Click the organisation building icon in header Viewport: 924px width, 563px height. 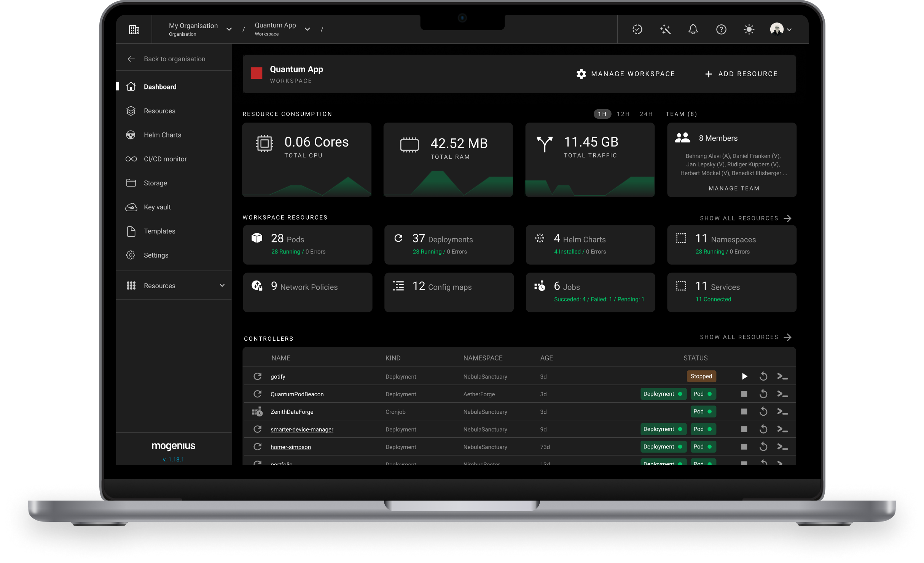coord(134,30)
